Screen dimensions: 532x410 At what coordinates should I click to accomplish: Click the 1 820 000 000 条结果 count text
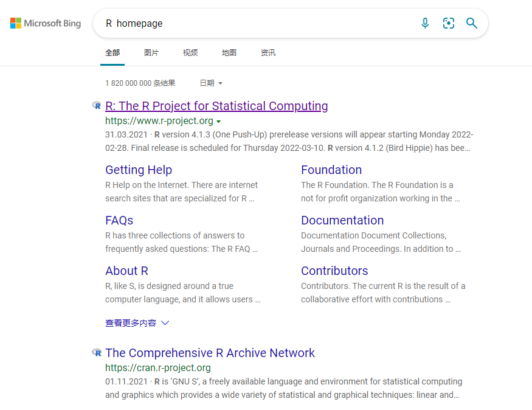coord(140,83)
